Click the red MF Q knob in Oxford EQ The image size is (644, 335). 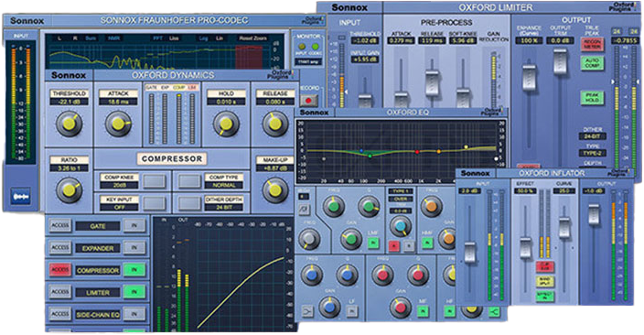pos(418,275)
